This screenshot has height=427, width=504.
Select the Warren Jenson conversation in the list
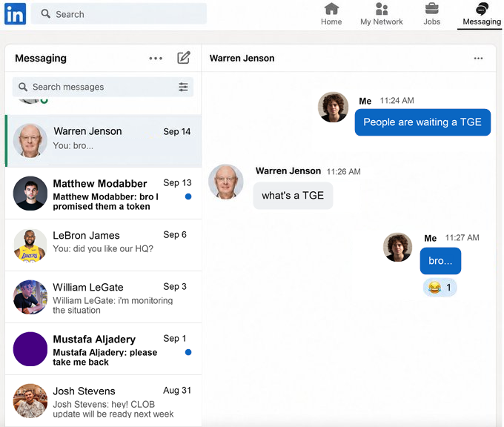pos(104,141)
